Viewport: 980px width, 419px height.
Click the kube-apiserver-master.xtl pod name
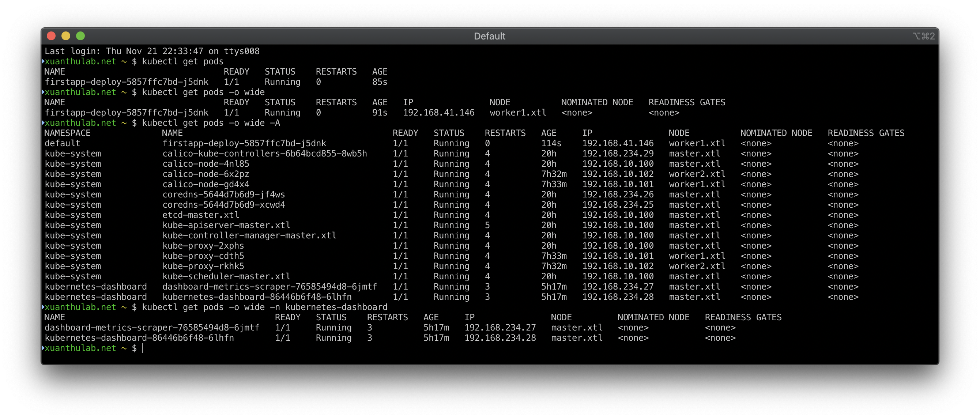tap(226, 226)
